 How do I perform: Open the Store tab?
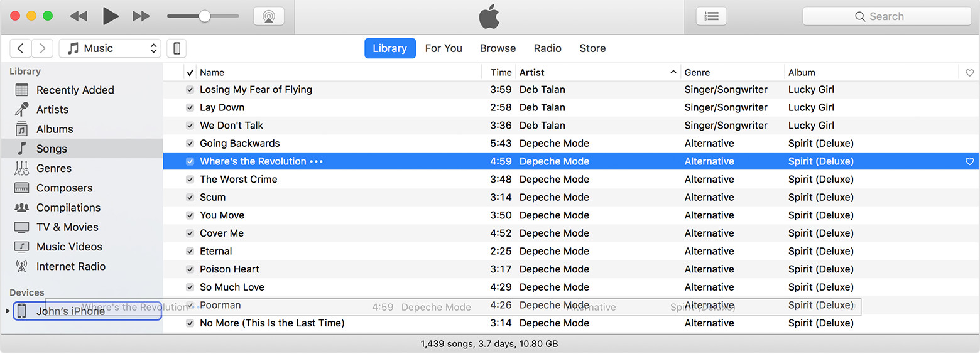point(592,48)
